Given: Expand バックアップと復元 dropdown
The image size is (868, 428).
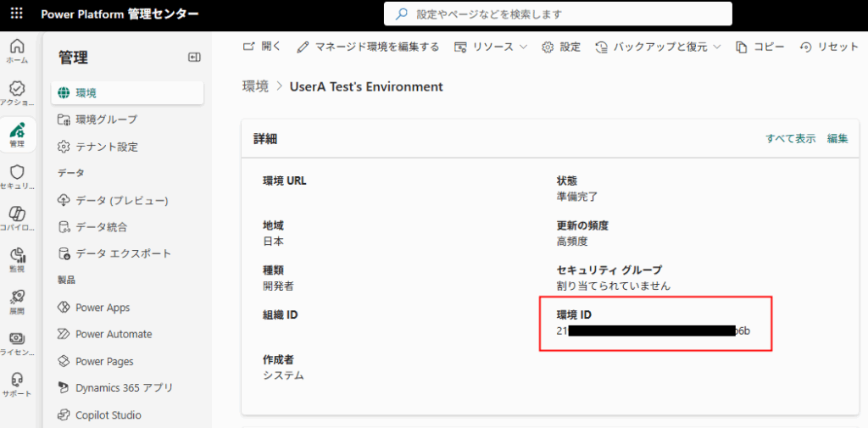Looking at the screenshot, I should pos(658,47).
